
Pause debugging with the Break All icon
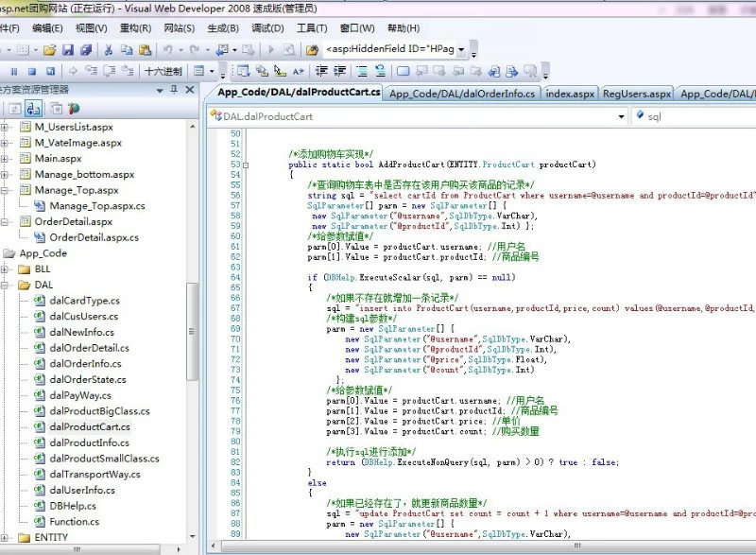click(x=14, y=71)
